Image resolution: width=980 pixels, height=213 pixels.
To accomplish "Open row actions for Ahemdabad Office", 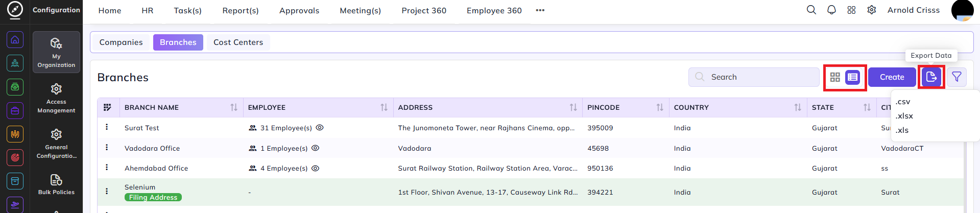I will (107, 168).
